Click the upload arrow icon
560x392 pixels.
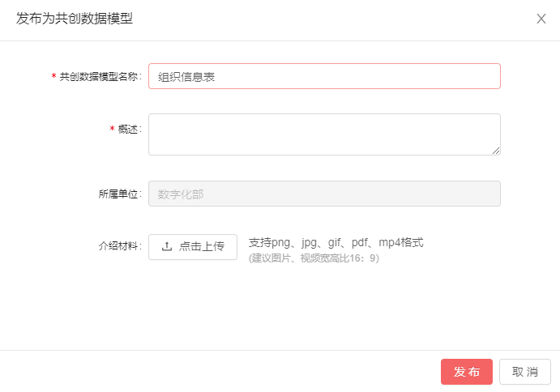(167, 247)
